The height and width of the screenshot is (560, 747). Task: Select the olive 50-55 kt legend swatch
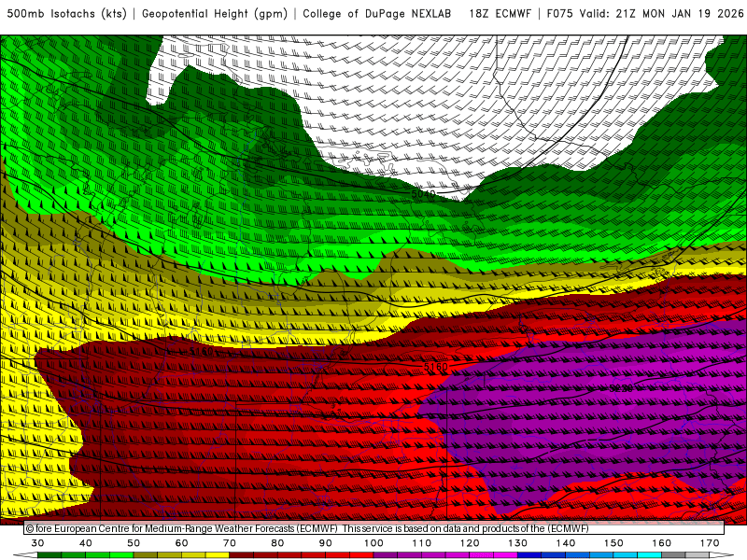pos(146,554)
